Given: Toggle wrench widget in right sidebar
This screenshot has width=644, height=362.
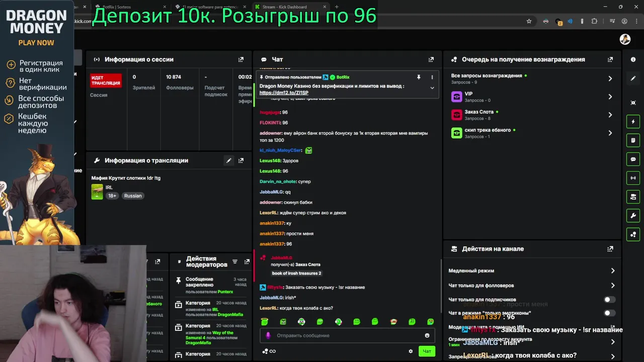Looking at the screenshot, I should tap(633, 216).
